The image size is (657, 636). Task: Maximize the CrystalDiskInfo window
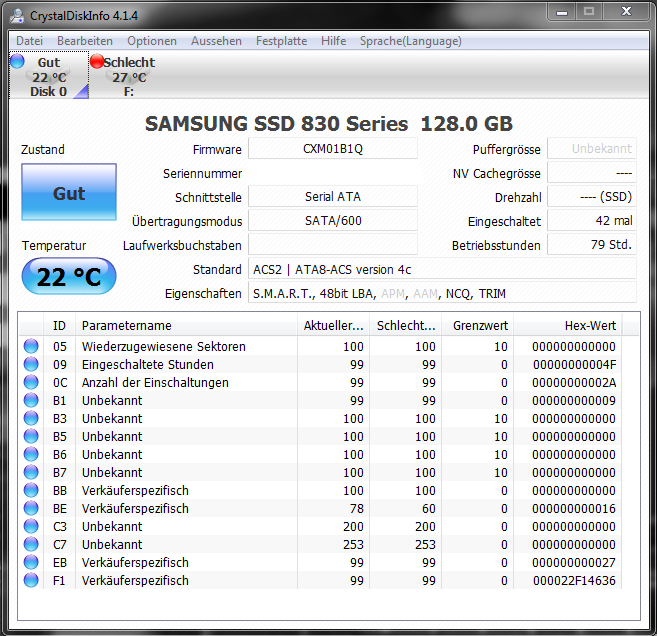589,12
